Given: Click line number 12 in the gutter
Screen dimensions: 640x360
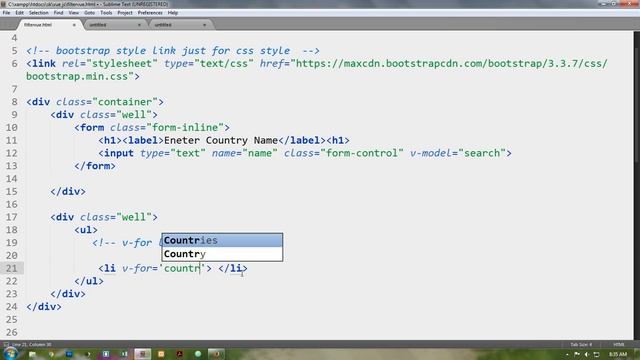Looking at the screenshot, I should pos(12,153).
